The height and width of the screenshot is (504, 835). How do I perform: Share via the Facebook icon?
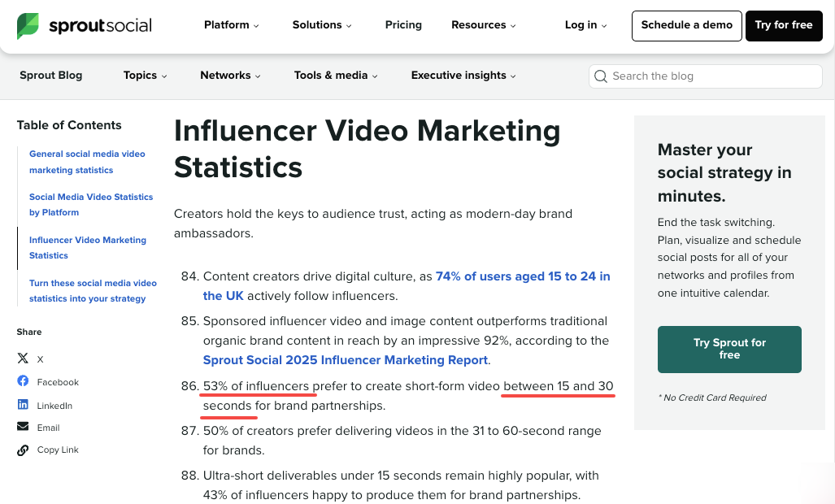(x=23, y=381)
